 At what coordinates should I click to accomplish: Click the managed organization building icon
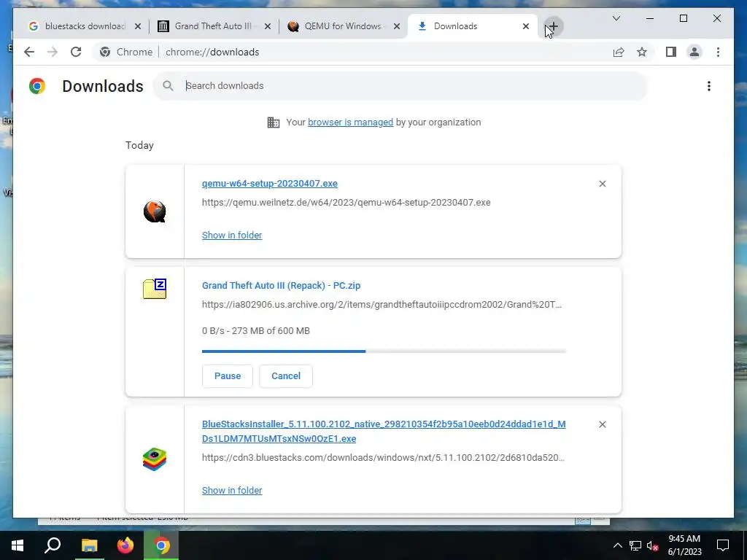point(274,122)
